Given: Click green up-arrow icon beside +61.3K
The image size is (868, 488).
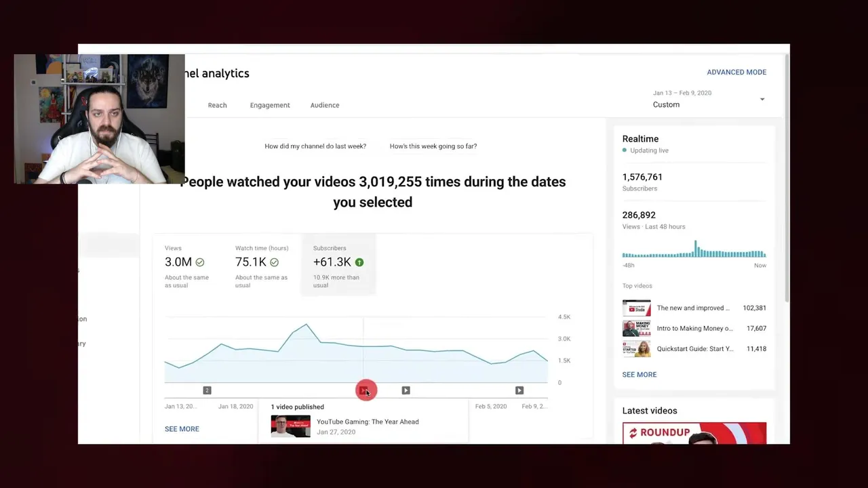Looking at the screenshot, I should pyautogui.click(x=359, y=262).
